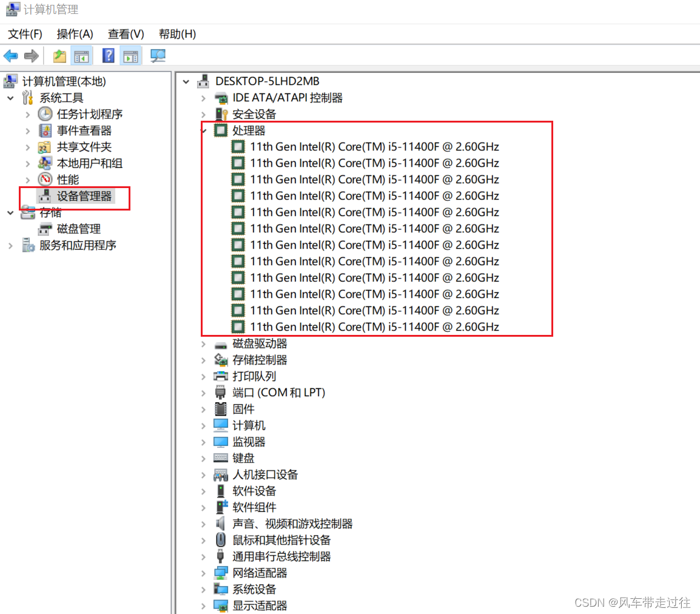Click the Forward arrow toolbar icon
The image size is (700, 614).
click(32, 56)
